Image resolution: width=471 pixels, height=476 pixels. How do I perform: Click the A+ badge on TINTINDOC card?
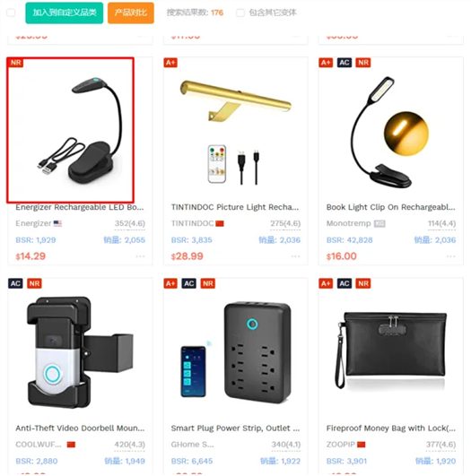tap(170, 63)
